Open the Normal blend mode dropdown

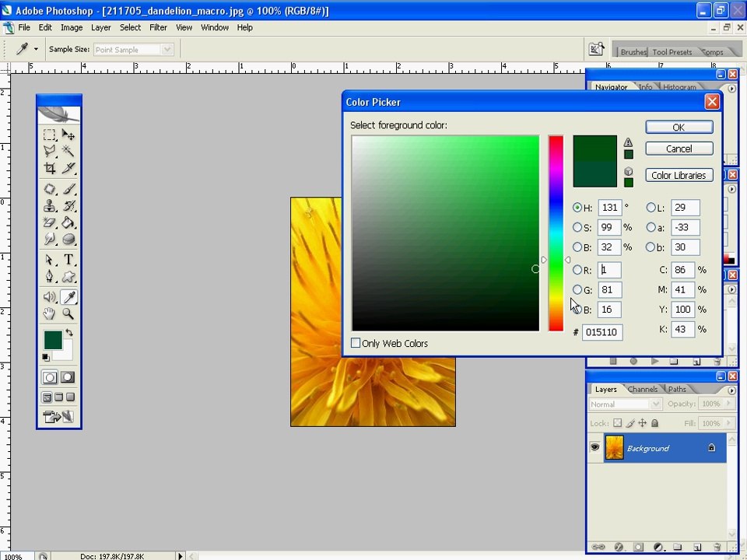[625, 404]
